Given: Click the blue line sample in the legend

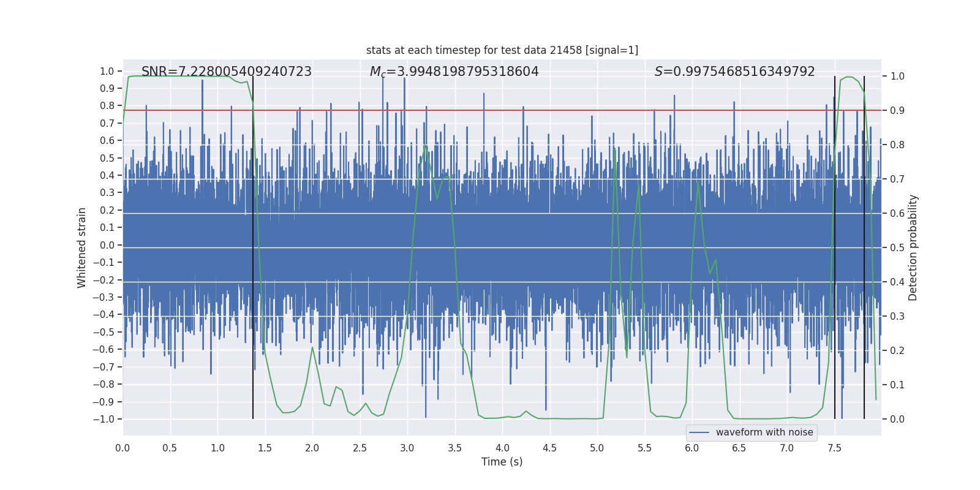Looking at the screenshot, I should tap(699, 432).
